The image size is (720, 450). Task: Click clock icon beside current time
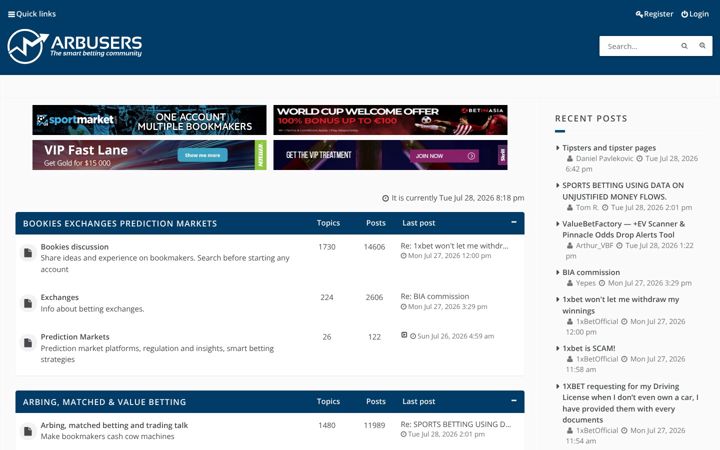pyautogui.click(x=385, y=198)
